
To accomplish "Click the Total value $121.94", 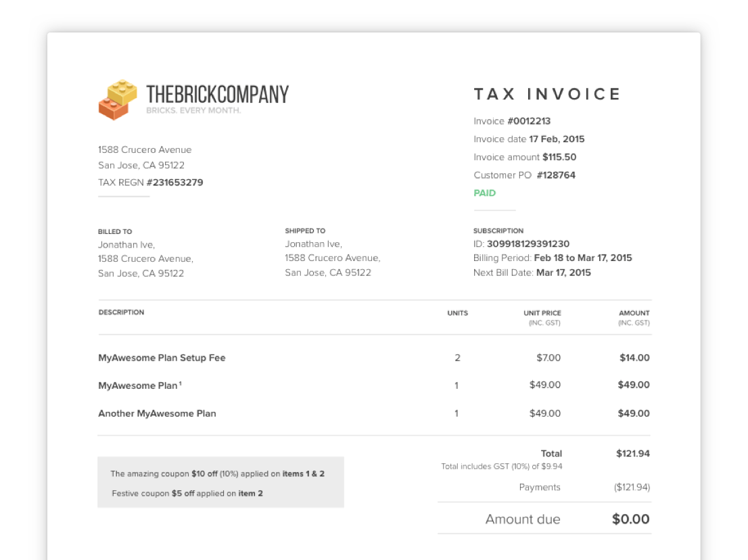I will coord(632,454).
